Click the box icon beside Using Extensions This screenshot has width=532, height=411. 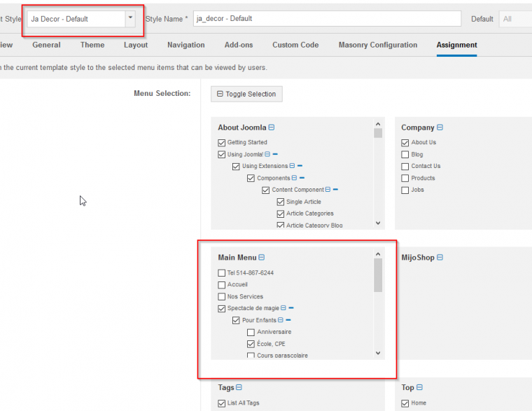click(293, 167)
